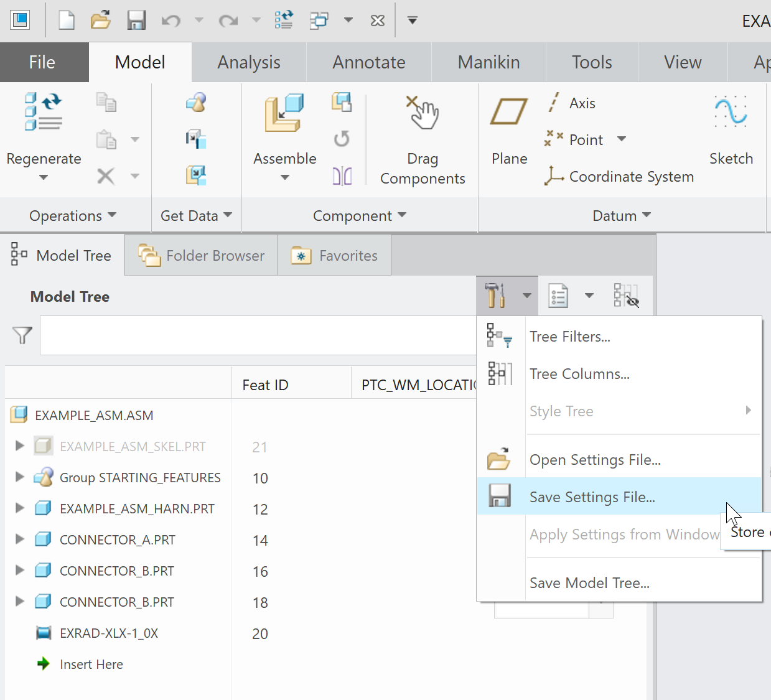Viewport: 771px width, 700px height.
Task: Select the Plane datum tool
Action: tap(508, 128)
